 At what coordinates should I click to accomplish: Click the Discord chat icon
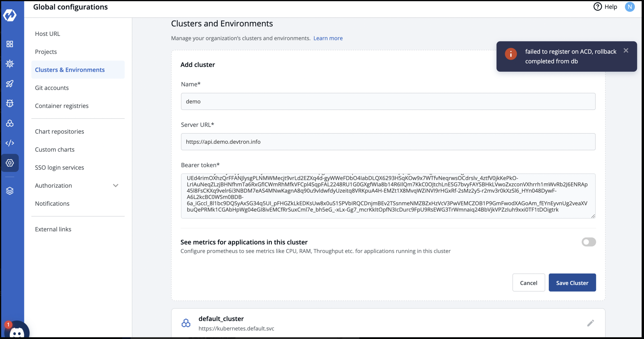click(17, 332)
